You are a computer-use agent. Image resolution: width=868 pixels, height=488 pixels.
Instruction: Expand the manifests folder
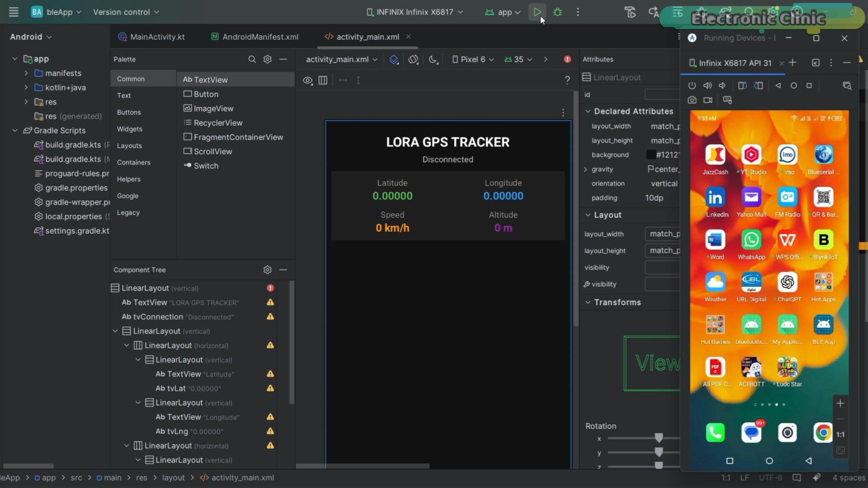pyautogui.click(x=26, y=73)
